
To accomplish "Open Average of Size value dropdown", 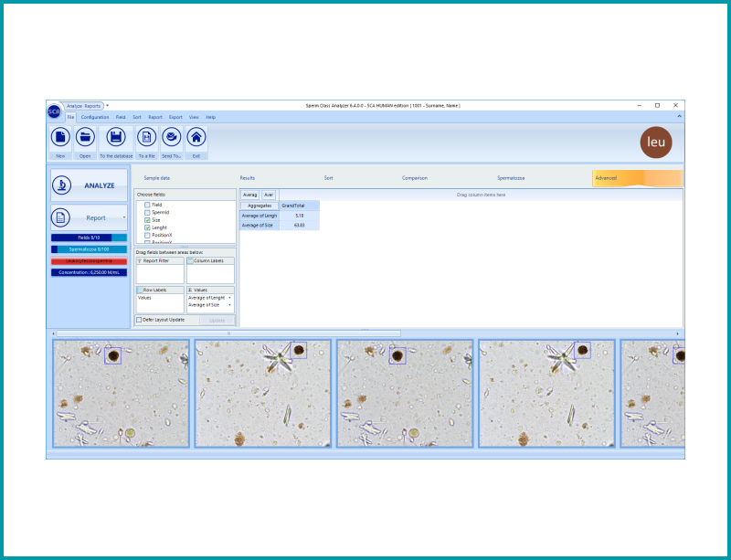I will (230, 305).
